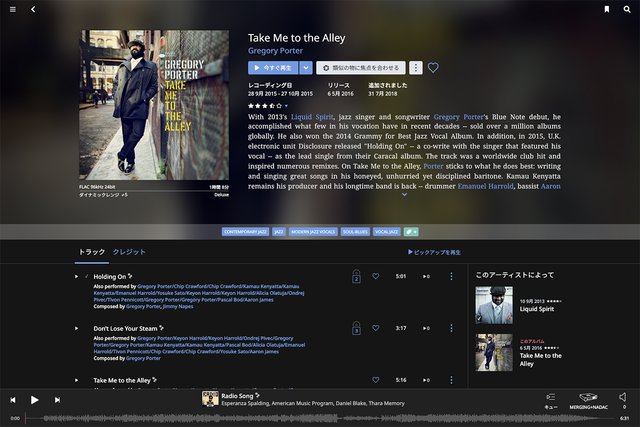
Task: Favorite Take Me to the Alley track heart
Action: click(376, 380)
